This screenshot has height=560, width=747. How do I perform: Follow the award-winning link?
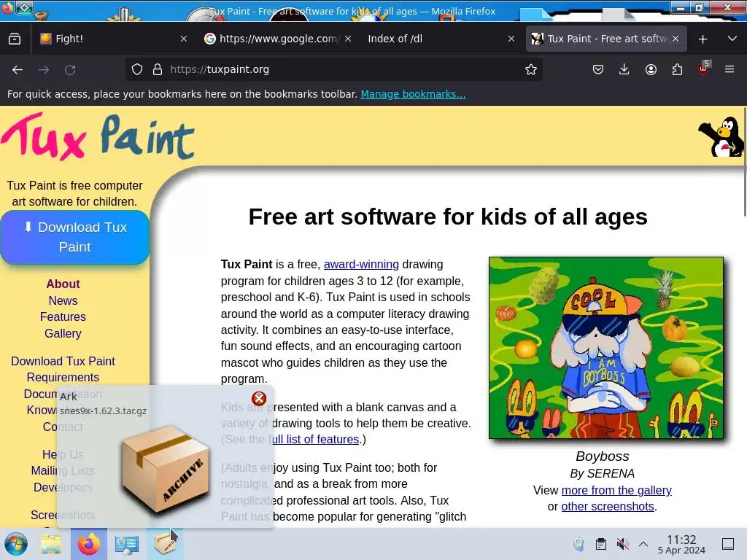361,264
